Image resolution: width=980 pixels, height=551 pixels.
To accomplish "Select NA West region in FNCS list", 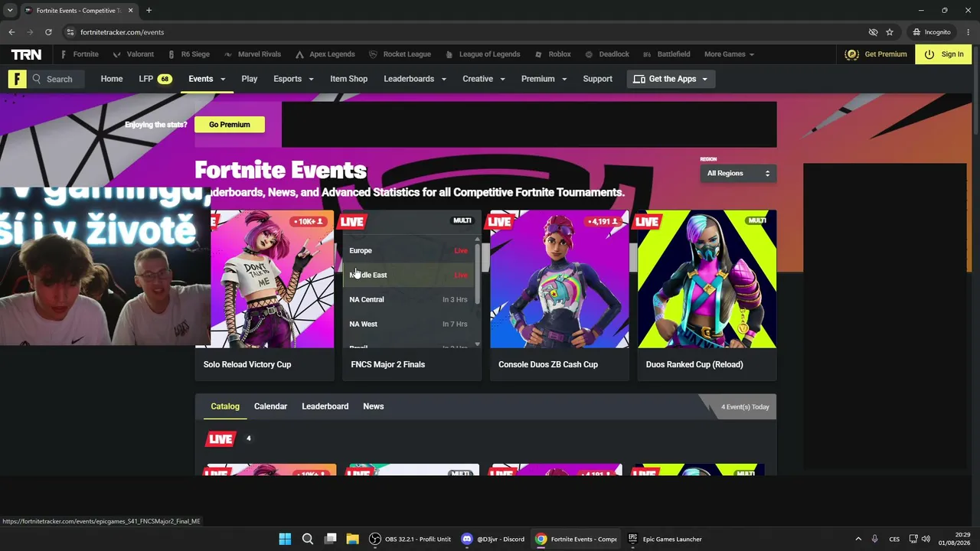I will point(408,324).
